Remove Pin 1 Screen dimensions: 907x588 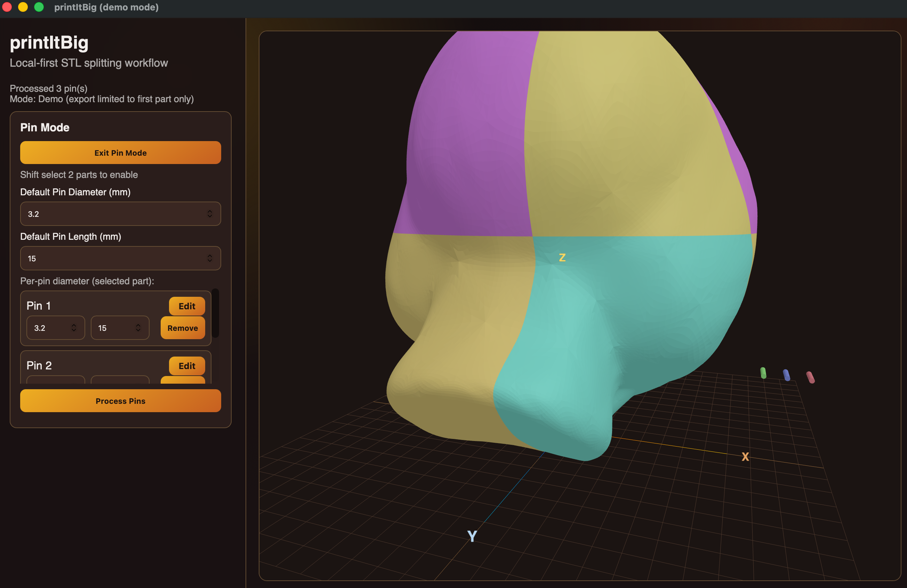pyautogui.click(x=183, y=328)
